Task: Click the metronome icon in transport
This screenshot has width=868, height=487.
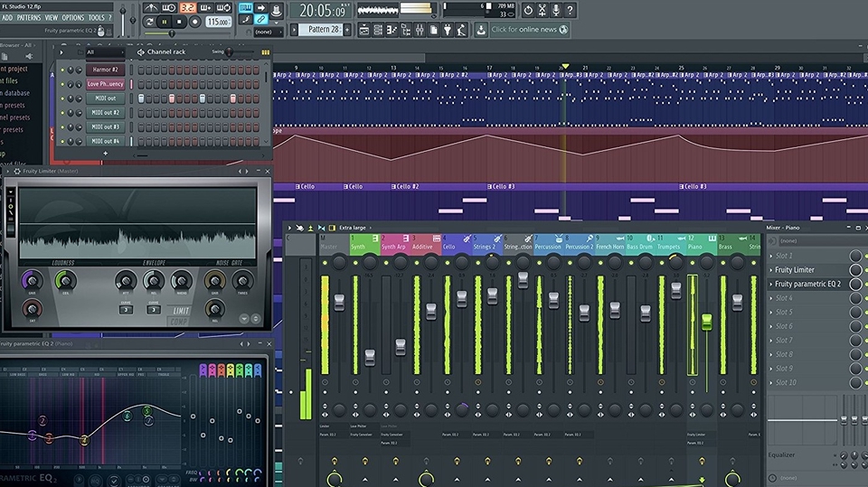Action: tap(151, 8)
